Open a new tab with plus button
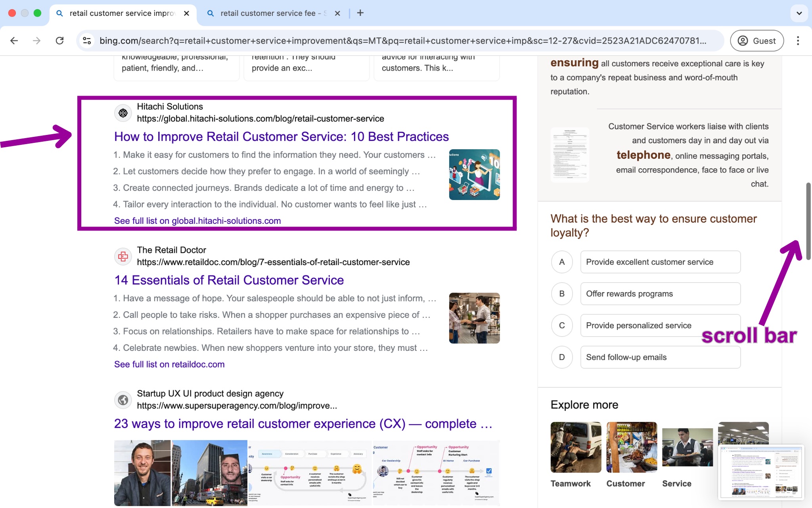Viewport: 812px width, 508px height. (x=360, y=13)
